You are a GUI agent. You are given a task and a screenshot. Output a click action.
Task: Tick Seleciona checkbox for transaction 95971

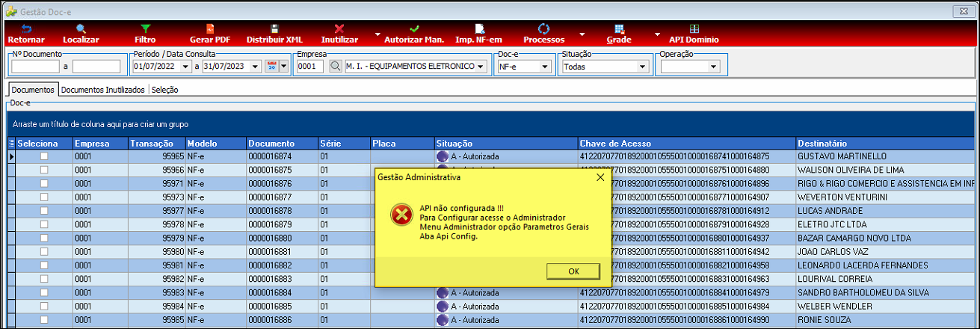pyautogui.click(x=43, y=183)
